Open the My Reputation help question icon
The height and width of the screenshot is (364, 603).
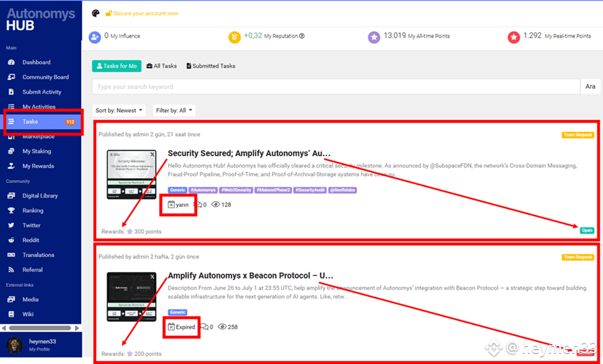click(x=302, y=36)
